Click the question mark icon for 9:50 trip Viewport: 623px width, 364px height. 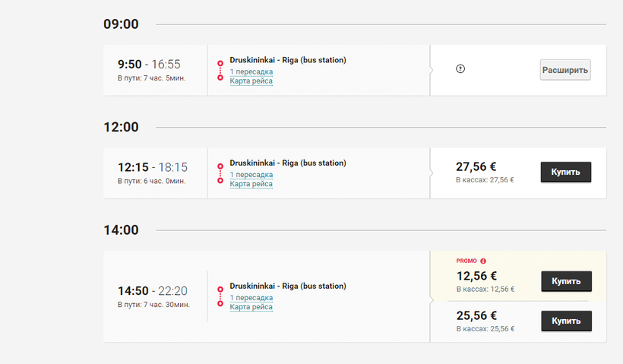coord(460,69)
